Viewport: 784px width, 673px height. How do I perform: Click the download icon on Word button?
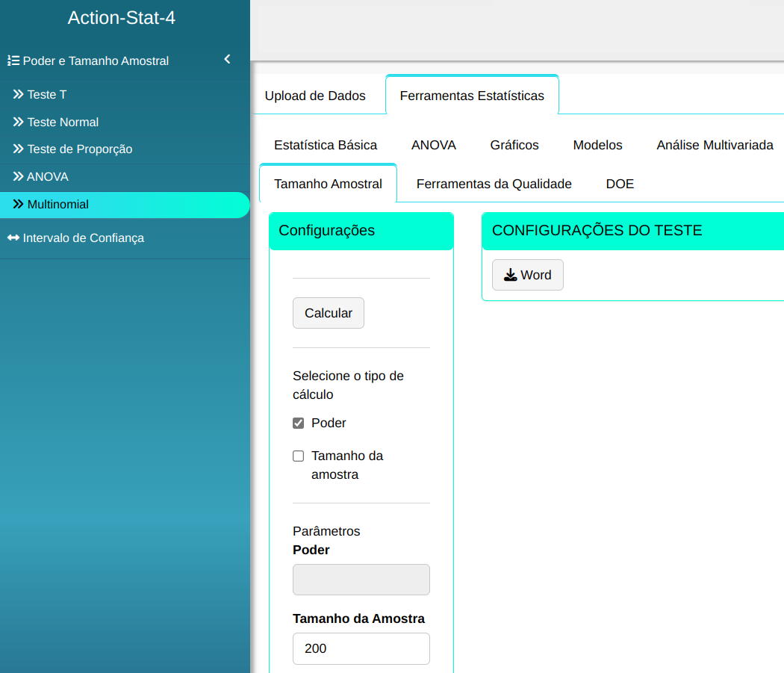[510, 275]
